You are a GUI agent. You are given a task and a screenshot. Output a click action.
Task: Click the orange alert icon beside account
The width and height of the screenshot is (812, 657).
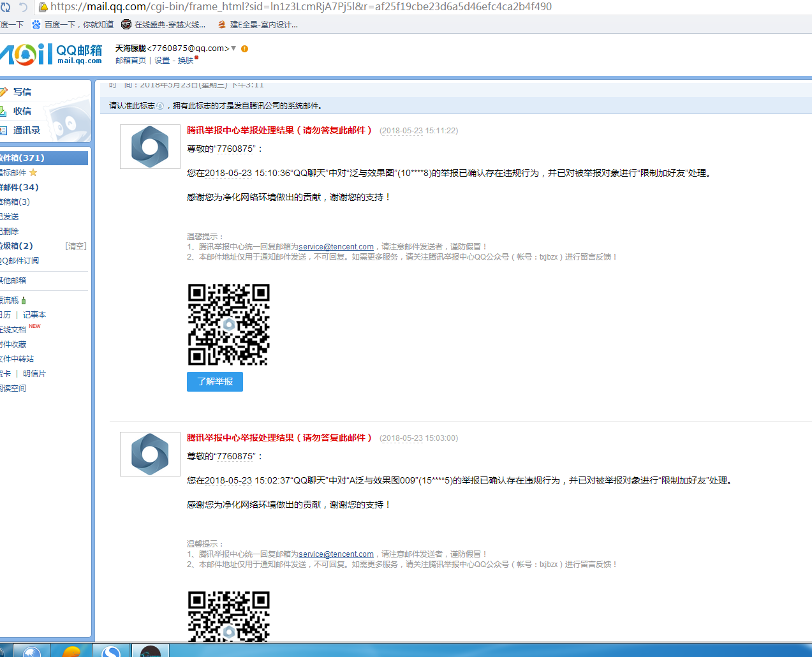[x=244, y=48]
